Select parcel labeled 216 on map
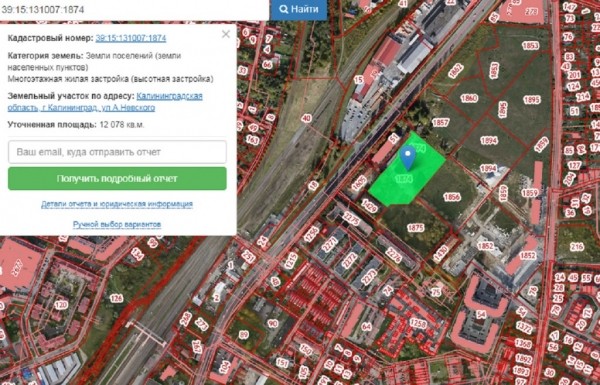This screenshot has width=600, height=385. pos(577,247)
